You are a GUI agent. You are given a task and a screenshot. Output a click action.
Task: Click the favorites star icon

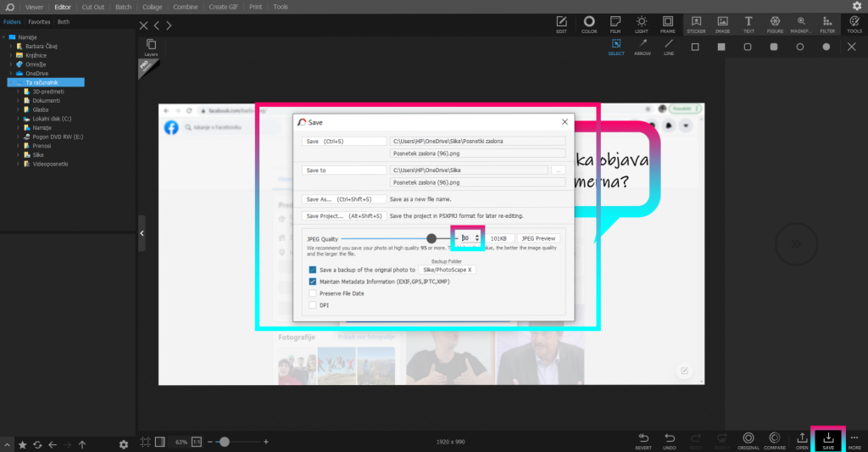pos(23,445)
